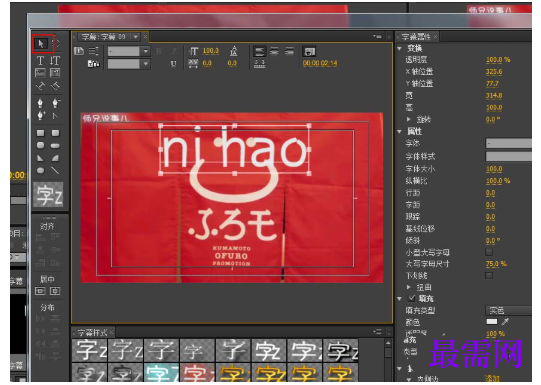
Task: Select the Rounded Corner Rectangle tool
Action: (55, 133)
